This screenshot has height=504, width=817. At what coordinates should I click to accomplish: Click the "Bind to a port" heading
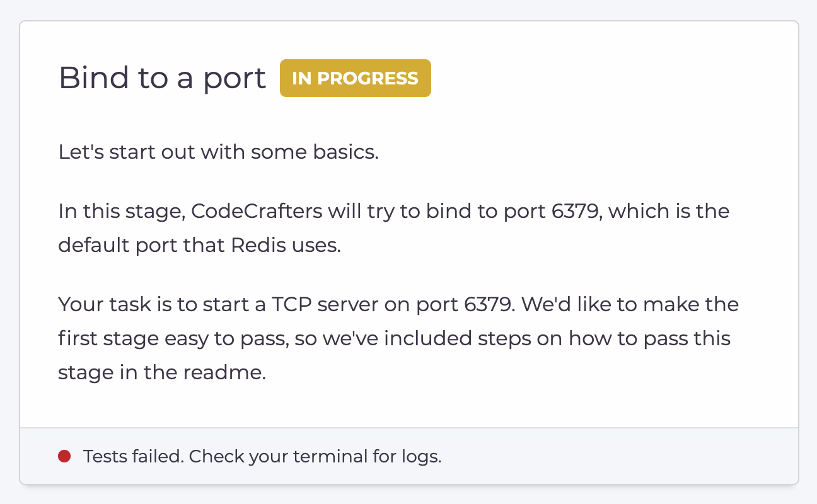[x=162, y=78]
